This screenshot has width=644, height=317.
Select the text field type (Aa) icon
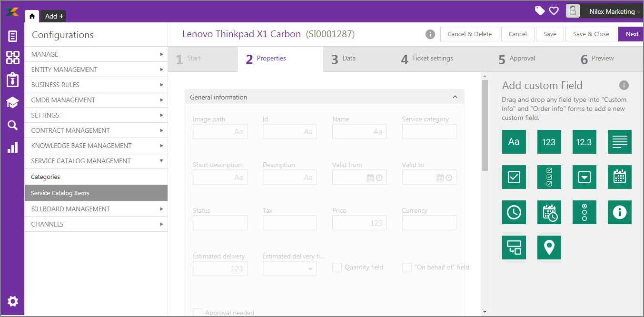(x=514, y=142)
